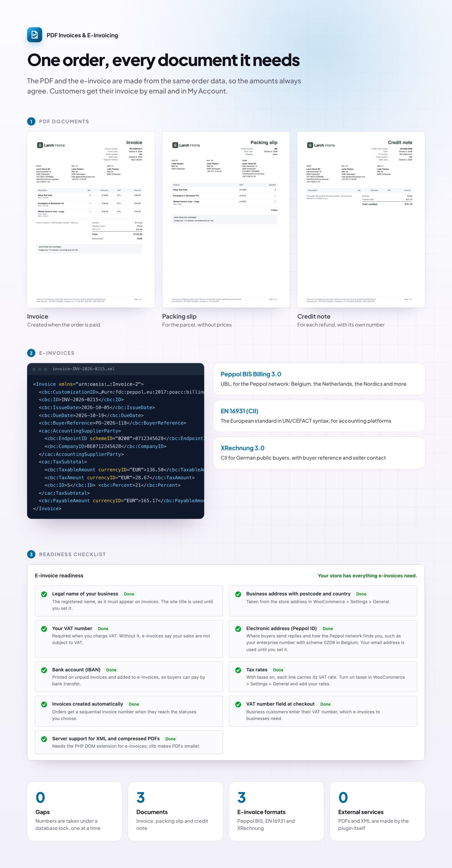Viewport: 452px width, 868px height.
Task: Open the EN 16931 (CII) link
Action: coord(239,411)
